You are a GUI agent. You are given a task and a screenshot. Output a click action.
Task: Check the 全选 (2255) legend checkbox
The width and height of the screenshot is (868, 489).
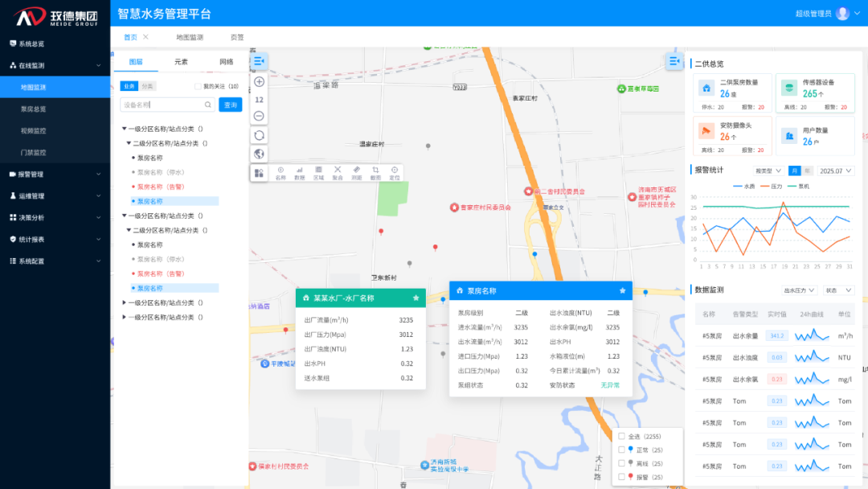[x=621, y=436]
